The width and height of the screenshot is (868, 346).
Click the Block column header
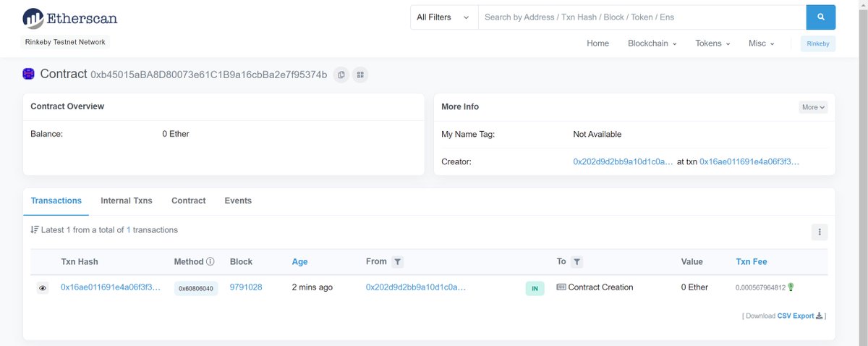click(x=241, y=262)
